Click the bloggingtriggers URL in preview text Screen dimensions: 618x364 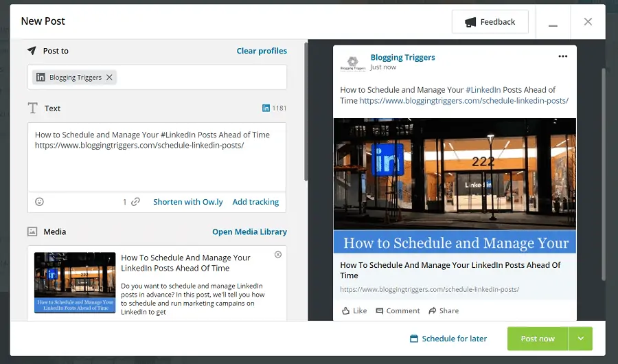464,100
